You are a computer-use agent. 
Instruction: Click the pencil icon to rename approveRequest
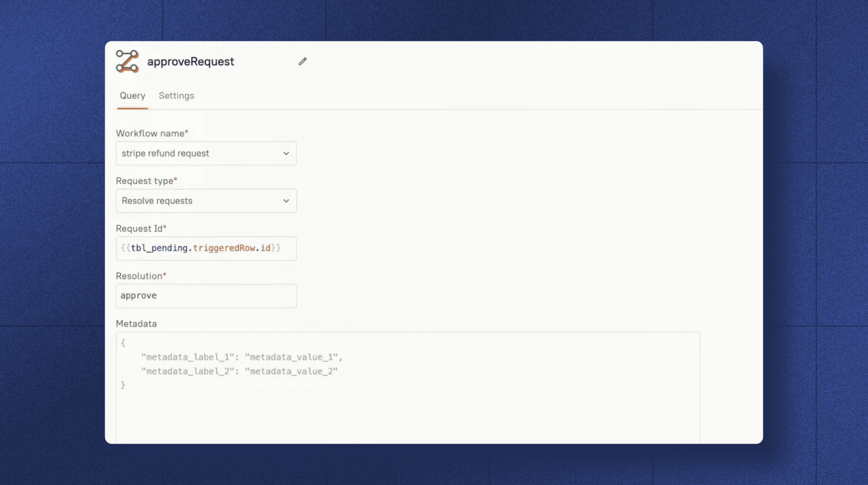coord(302,61)
